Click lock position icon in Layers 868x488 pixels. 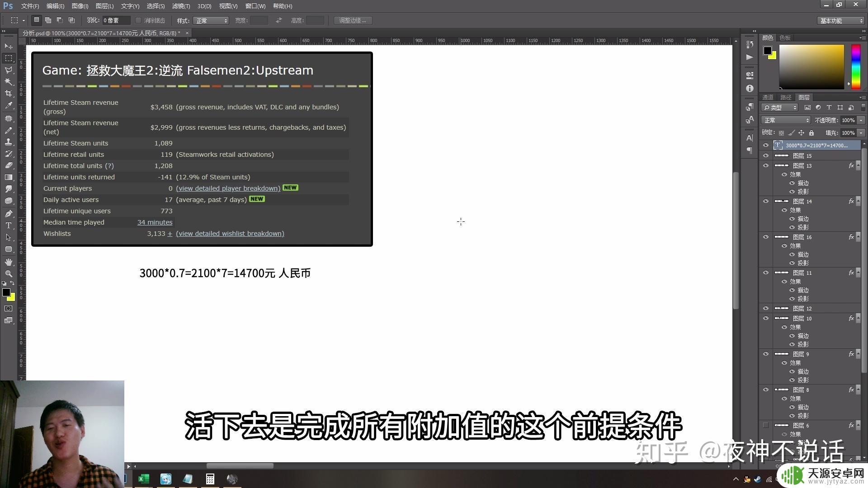[x=801, y=133]
